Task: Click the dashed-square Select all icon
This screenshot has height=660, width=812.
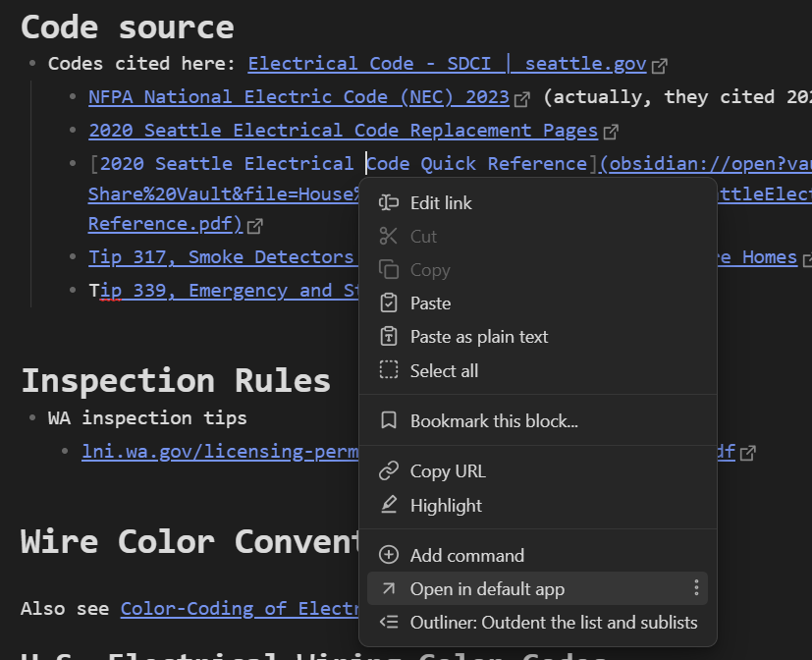Action: [389, 371]
